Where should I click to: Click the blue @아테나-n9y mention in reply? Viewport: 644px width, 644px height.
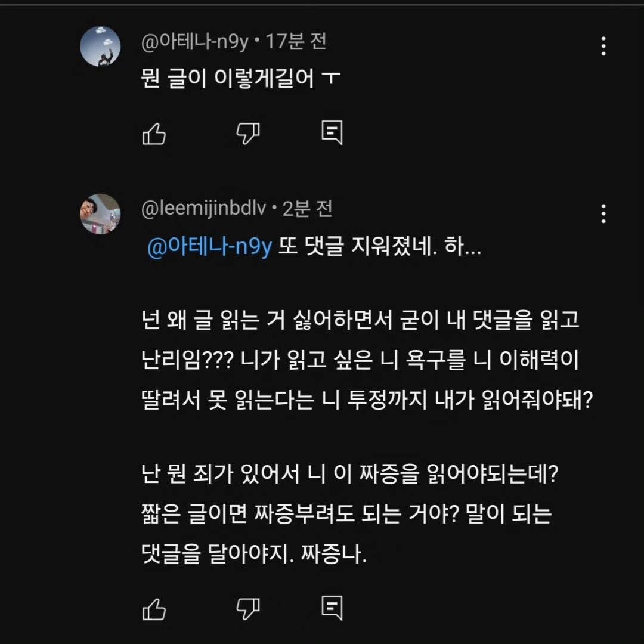[x=209, y=247]
